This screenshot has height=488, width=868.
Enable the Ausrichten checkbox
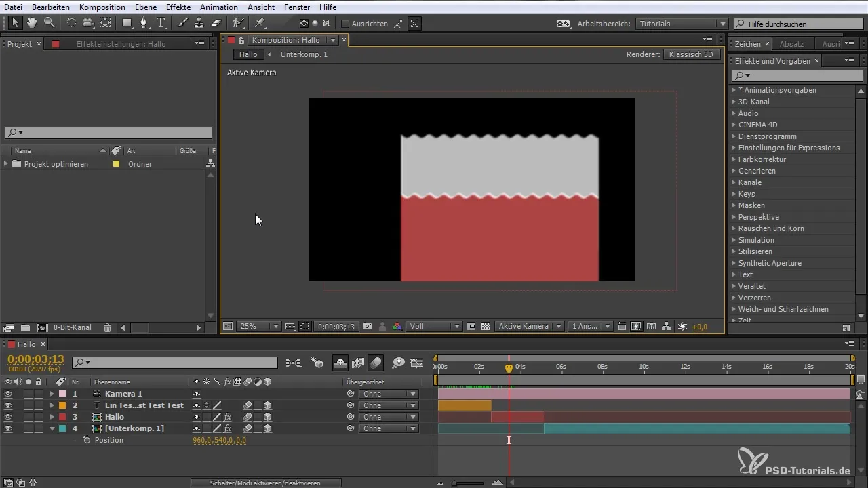coord(345,24)
